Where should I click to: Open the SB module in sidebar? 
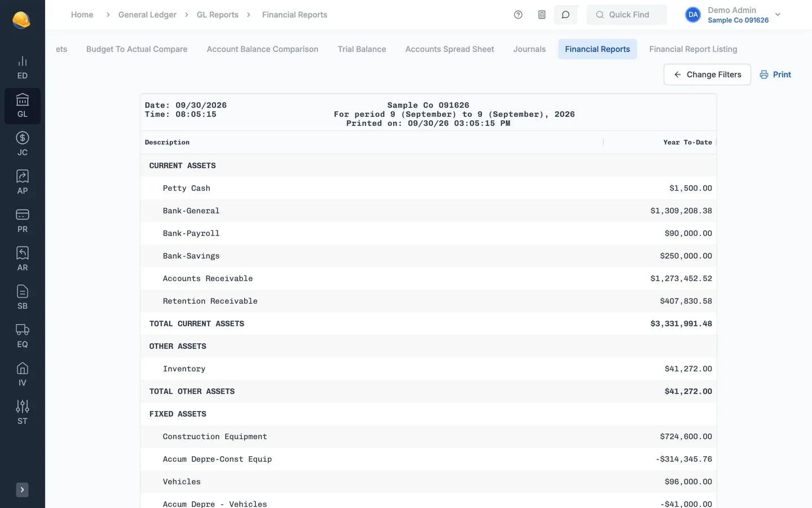(23, 298)
